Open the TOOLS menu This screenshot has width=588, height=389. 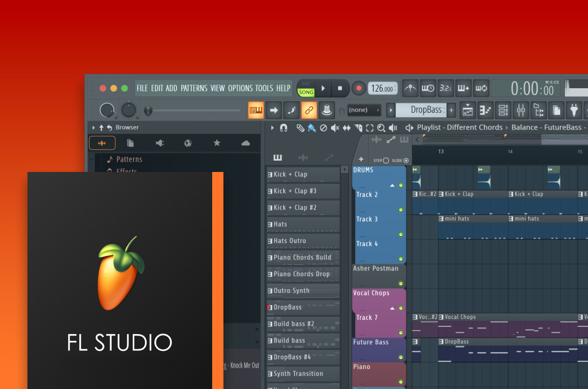coord(264,88)
